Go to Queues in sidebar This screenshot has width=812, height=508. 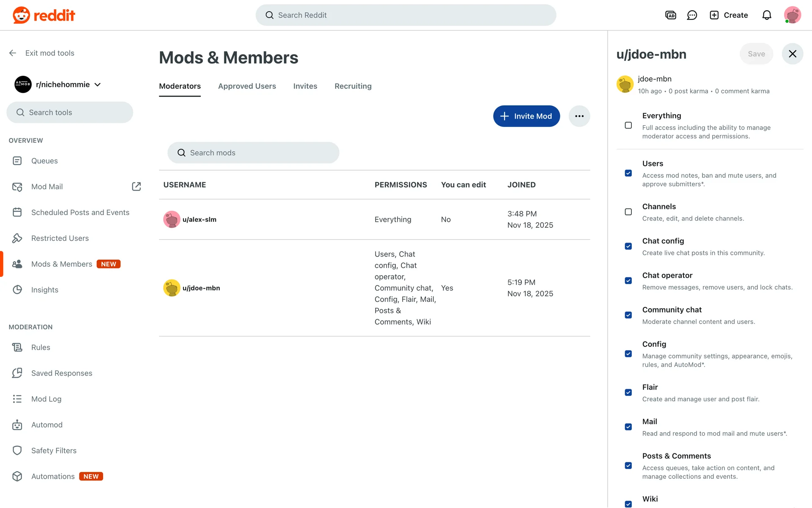pyautogui.click(x=44, y=161)
